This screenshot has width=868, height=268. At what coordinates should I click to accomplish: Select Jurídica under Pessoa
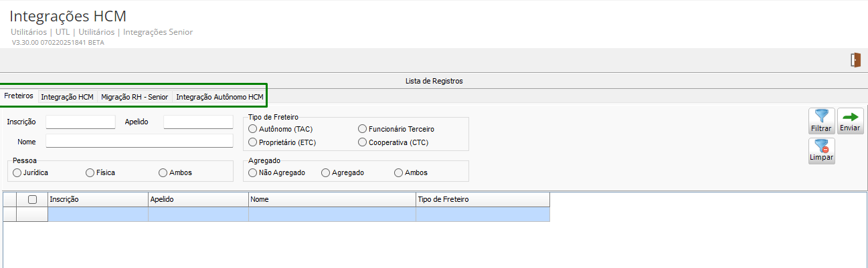click(17, 172)
